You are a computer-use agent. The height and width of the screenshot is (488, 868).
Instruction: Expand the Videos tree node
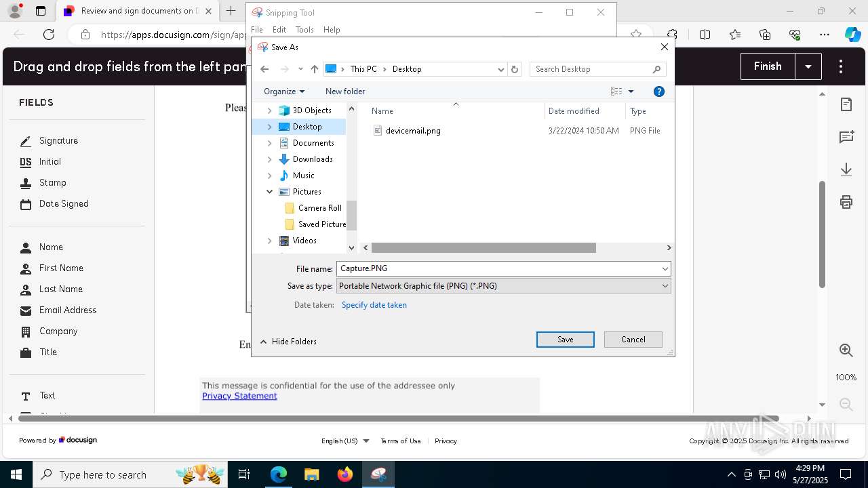[270, 241]
